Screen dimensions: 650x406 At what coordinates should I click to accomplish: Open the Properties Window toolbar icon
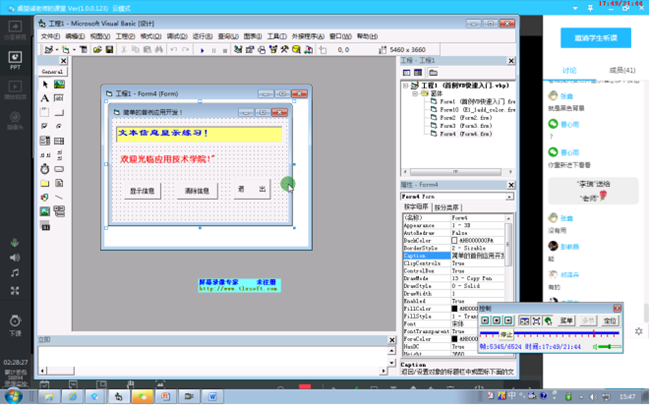[250, 50]
